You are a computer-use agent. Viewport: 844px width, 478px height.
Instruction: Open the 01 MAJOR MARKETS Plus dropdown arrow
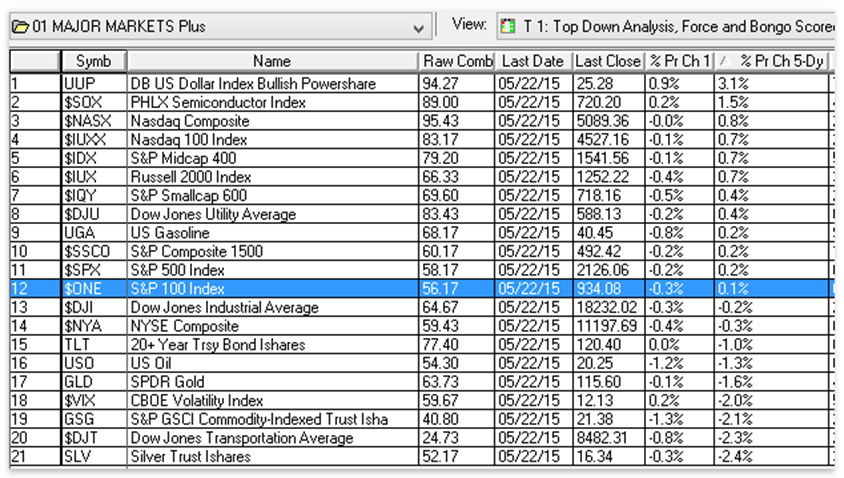[x=418, y=27]
